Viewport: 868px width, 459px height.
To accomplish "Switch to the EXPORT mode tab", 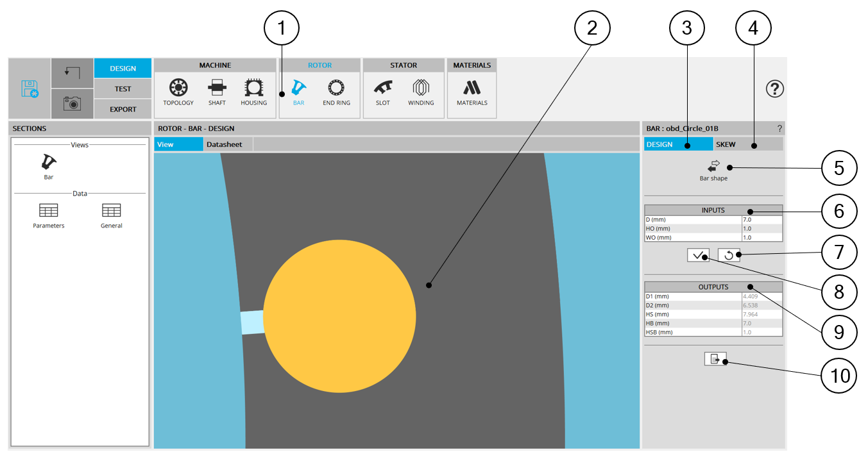I will tap(123, 109).
